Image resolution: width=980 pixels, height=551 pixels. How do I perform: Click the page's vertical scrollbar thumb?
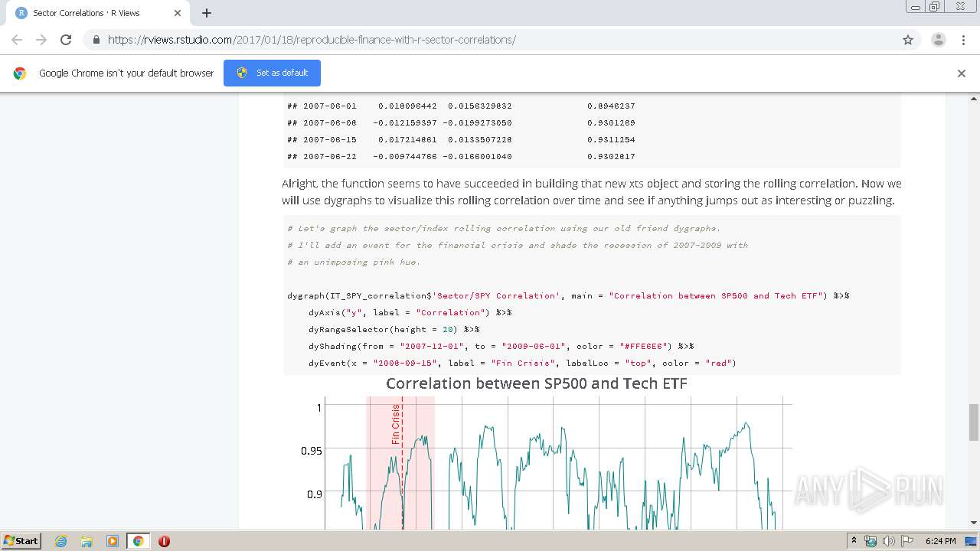[974, 422]
